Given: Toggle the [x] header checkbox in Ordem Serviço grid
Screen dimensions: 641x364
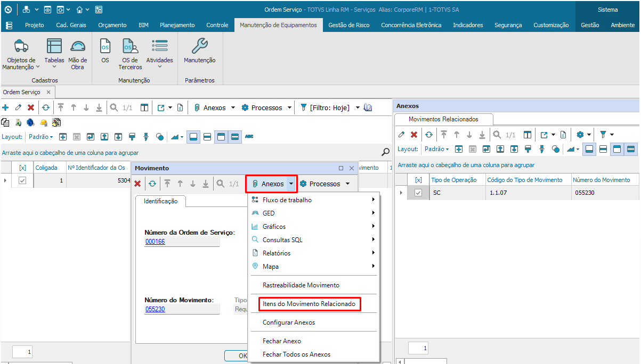Looking at the screenshot, I should coord(22,168).
